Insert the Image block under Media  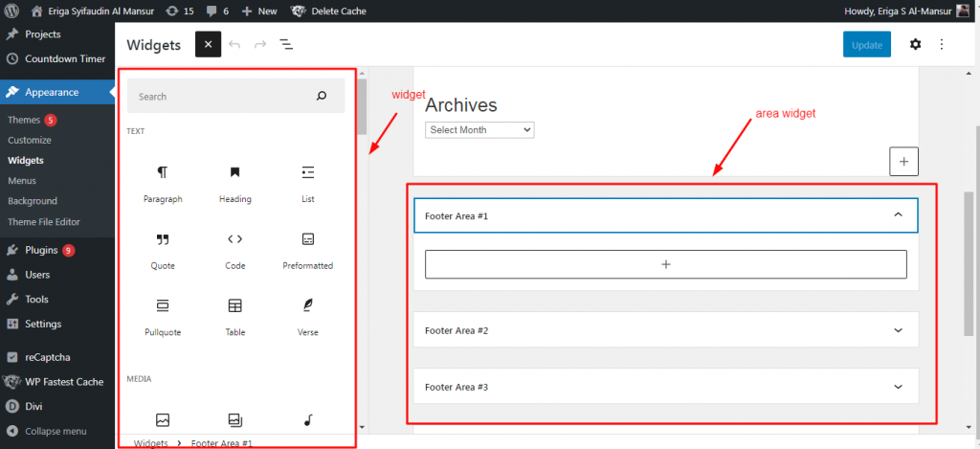click(163, 420)
